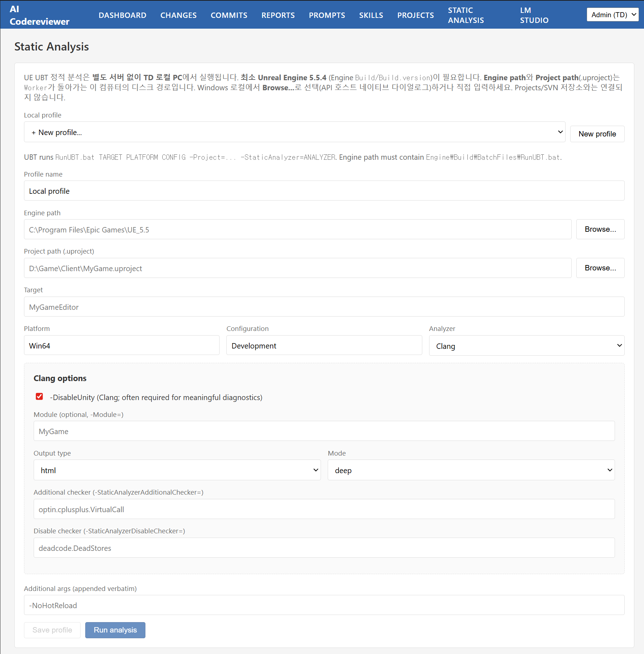This screenshot has height=654, width=644.
Task: Expand the Local profile dropdown
Action: tap(294, 132)
